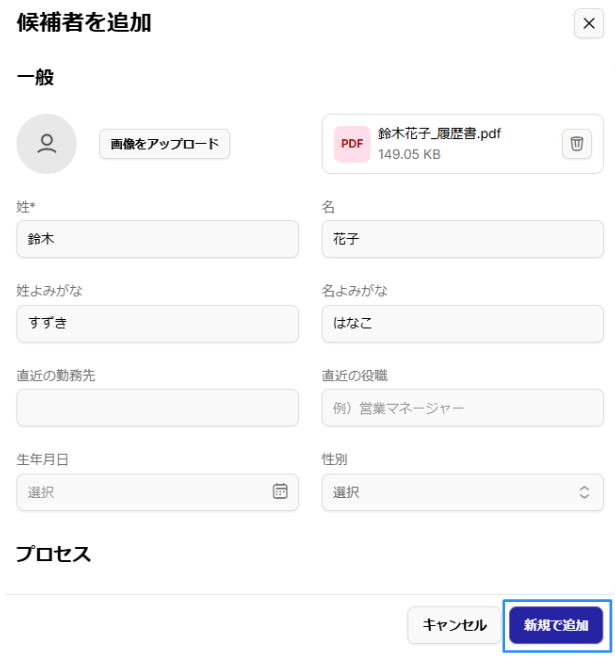Expand the 性別 dropdown chevron
Screen dimensions: 615x657
coord(584,492)
